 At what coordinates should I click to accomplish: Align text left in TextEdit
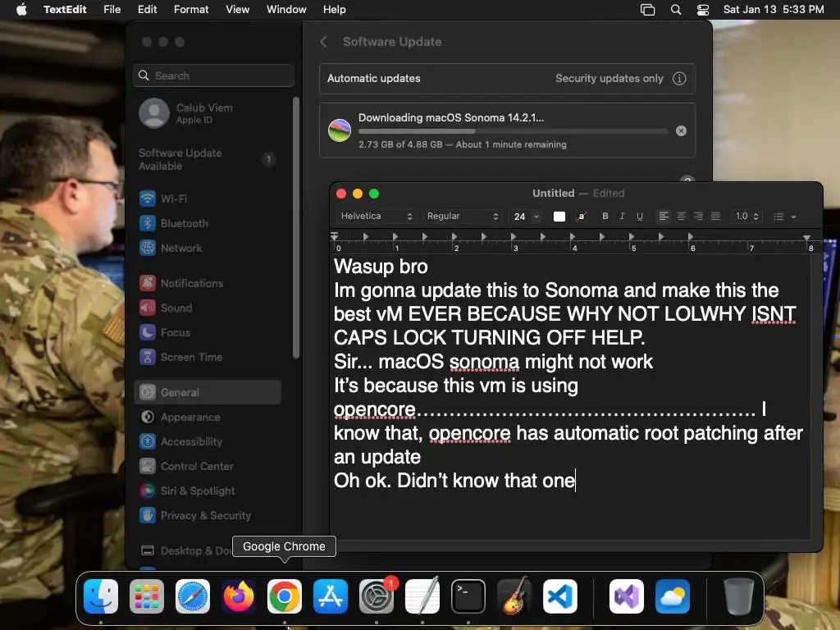(664, 216)
